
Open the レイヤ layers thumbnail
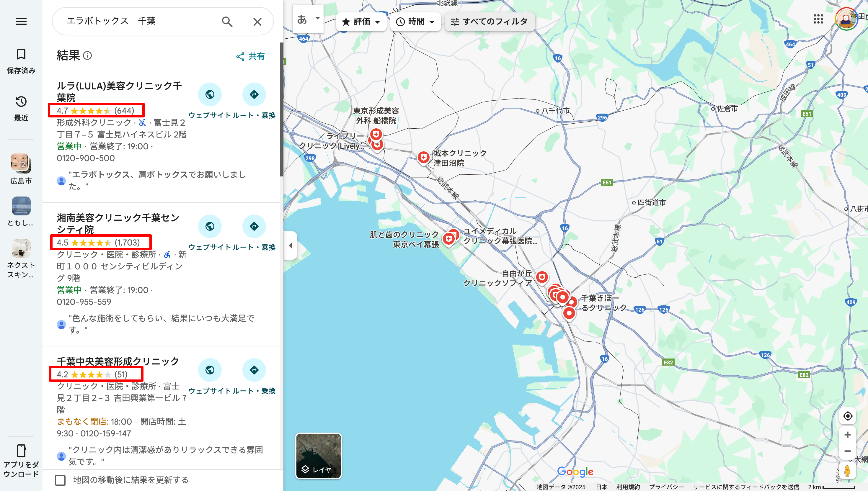tap(319, 456)
